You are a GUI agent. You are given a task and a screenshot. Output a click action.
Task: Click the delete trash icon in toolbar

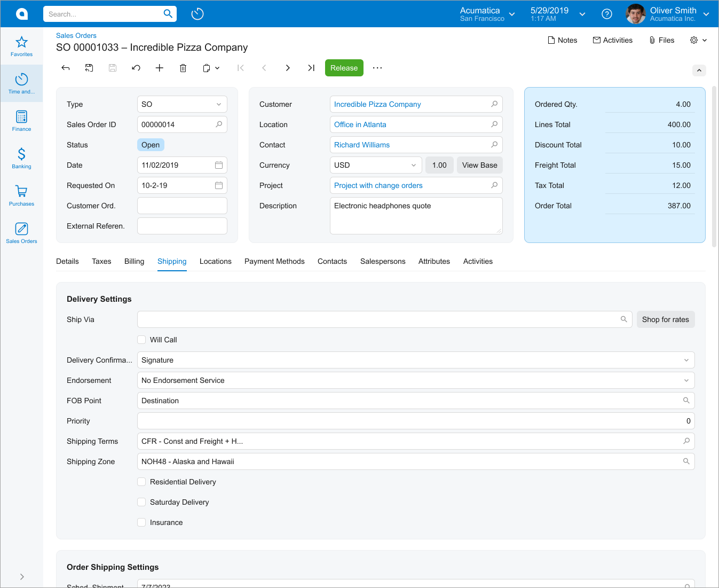[183, 68]
